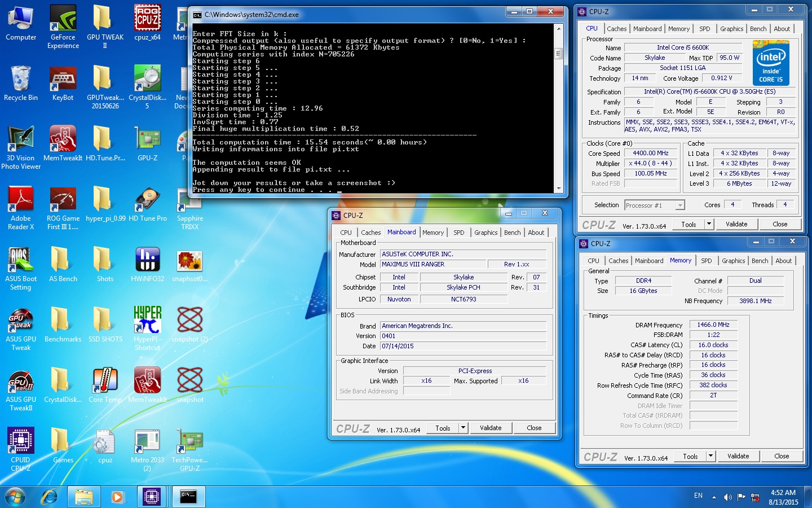Switch to Caches tab in top CPU-Z window
The width and height of the screenshot is (812, 508).
coord(616,29)
